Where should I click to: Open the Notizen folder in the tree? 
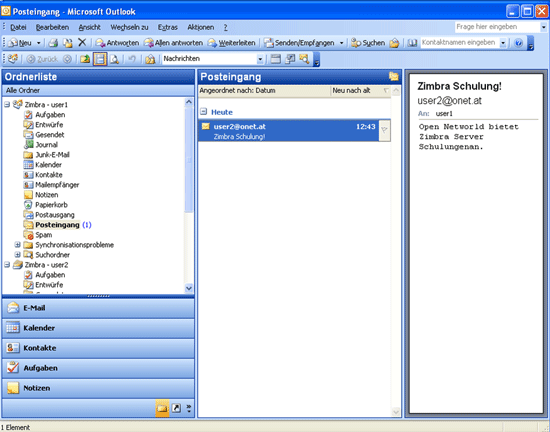[x=47, y=195]
